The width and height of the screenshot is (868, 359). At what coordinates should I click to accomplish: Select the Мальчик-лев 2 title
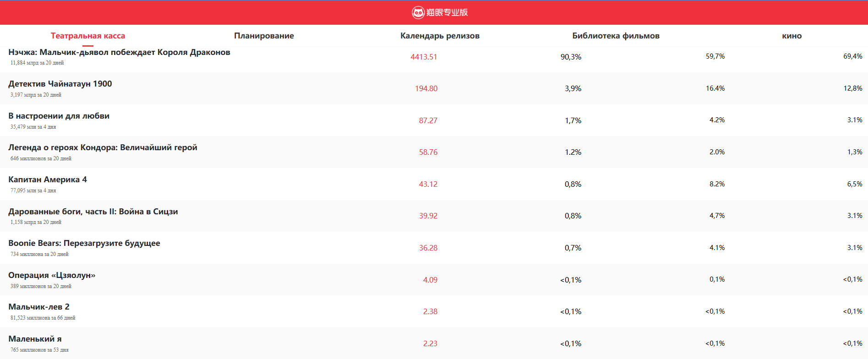click(39, 307)
